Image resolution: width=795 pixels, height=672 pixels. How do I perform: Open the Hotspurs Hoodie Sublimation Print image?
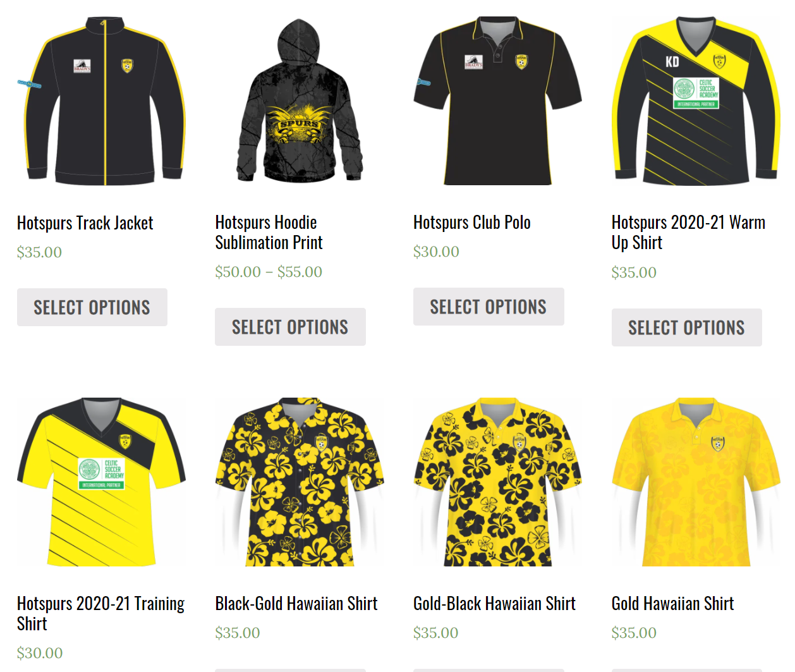[x=300, y=101]
